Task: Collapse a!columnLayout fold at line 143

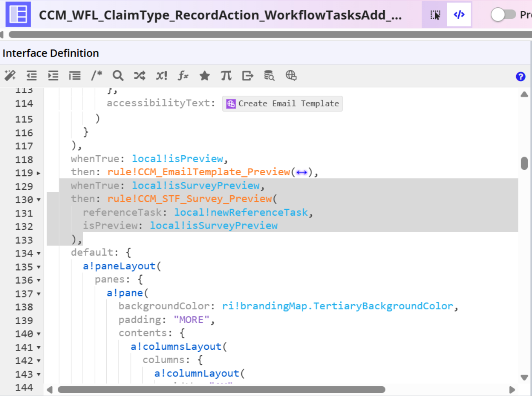Action: (38, 374)
